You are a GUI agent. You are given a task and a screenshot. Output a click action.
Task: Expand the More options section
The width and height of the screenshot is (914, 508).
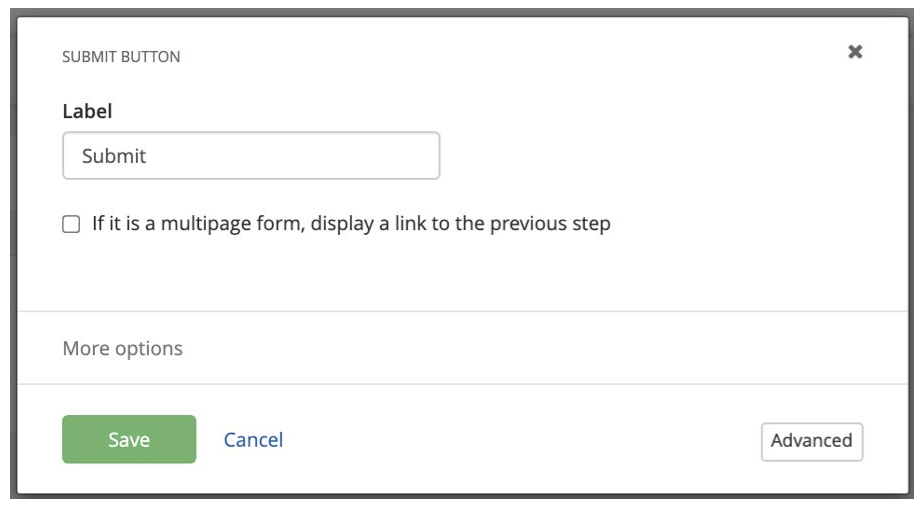click(x=123, y=348)
